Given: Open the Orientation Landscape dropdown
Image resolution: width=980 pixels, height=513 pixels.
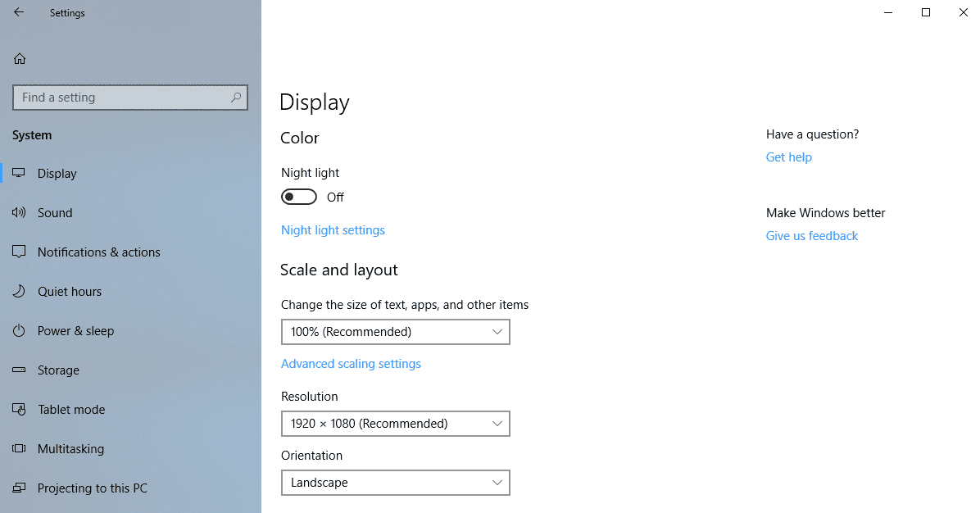Looking at the screenshot, I should 395,483.
